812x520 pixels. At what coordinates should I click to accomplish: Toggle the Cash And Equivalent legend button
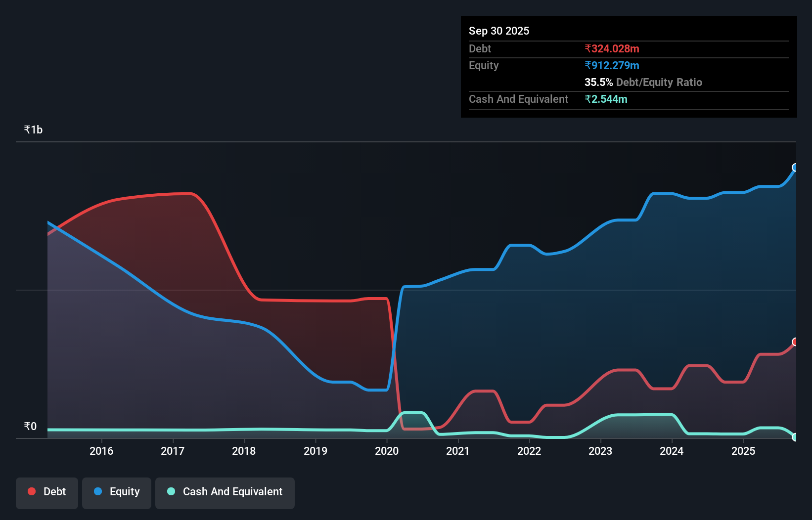225,493
